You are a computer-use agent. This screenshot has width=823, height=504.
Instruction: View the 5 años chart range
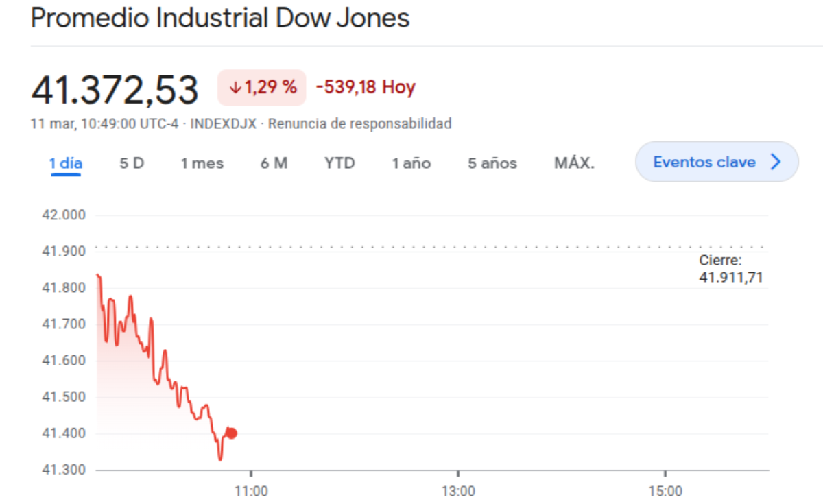tap(492, 163)
